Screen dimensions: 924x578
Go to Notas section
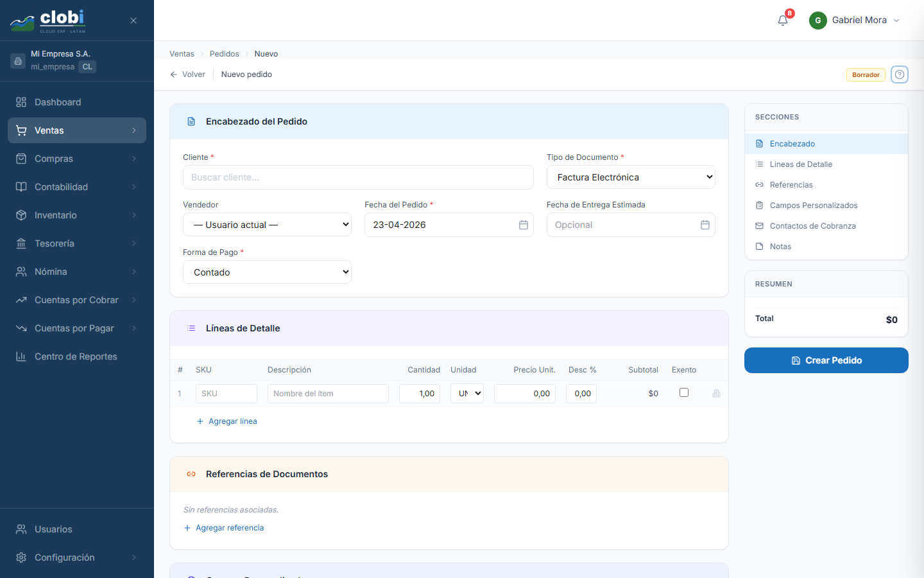(x=826, y=247)
